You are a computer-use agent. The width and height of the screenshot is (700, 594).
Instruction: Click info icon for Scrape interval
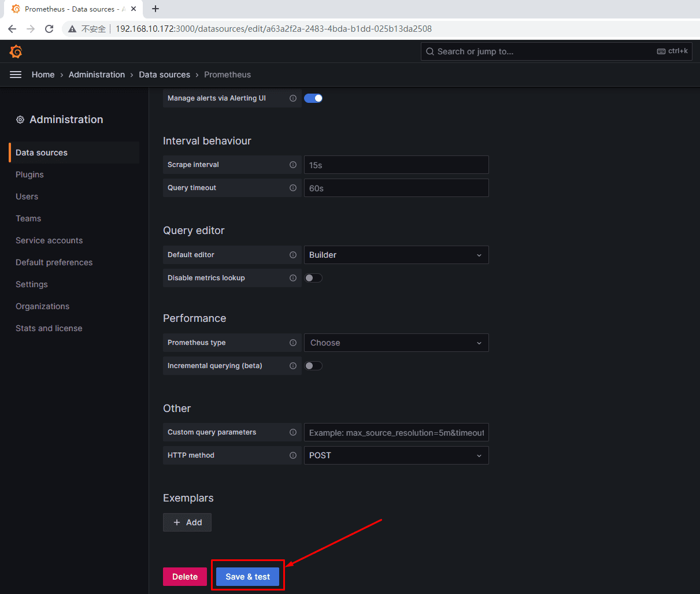[x=293, y=165]
